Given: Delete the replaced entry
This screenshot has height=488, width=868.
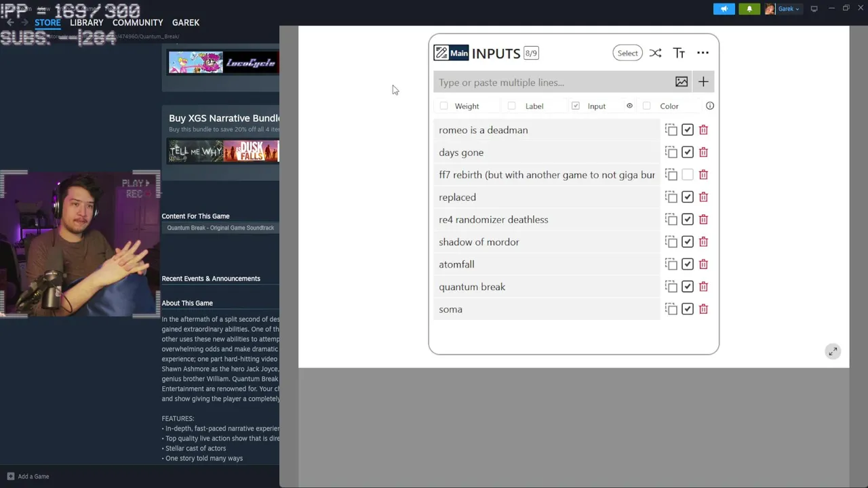Looking at the screenshot, I should 703,197.
